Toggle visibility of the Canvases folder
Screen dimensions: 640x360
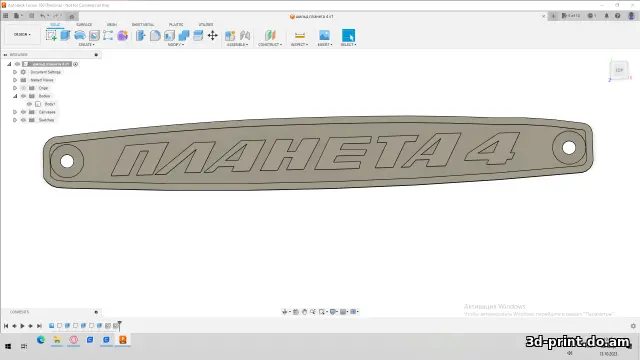(23, 112)
